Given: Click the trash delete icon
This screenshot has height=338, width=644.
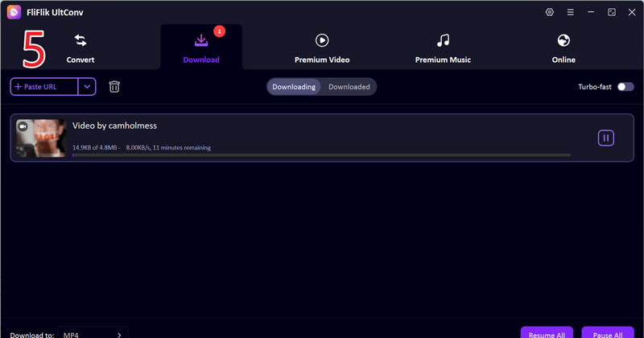Looking at the screenshot, I should point(114,87).
